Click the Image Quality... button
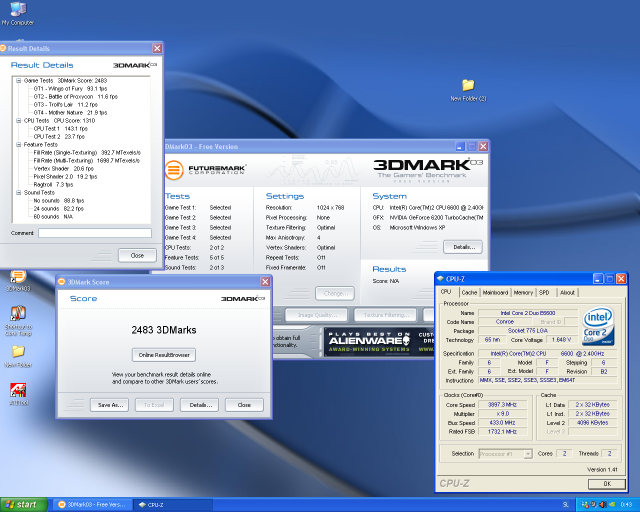640x512 pixels. 317,315
